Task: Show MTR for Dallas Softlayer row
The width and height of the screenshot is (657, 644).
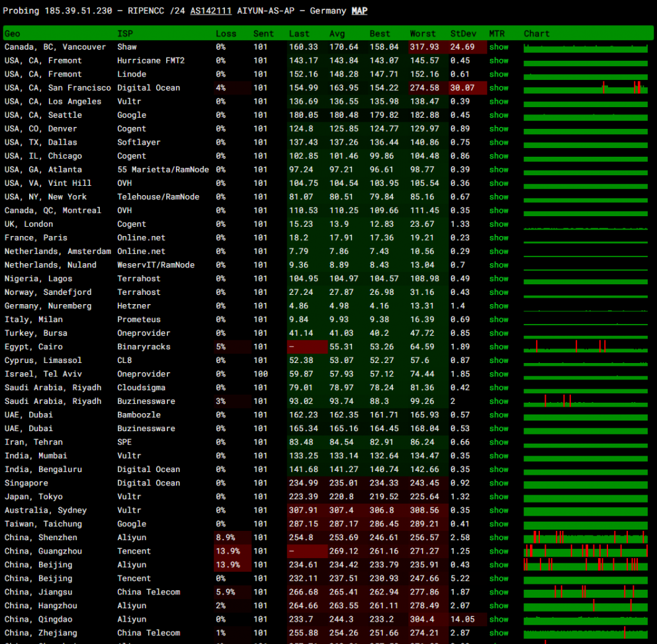Action: point(499,142)
